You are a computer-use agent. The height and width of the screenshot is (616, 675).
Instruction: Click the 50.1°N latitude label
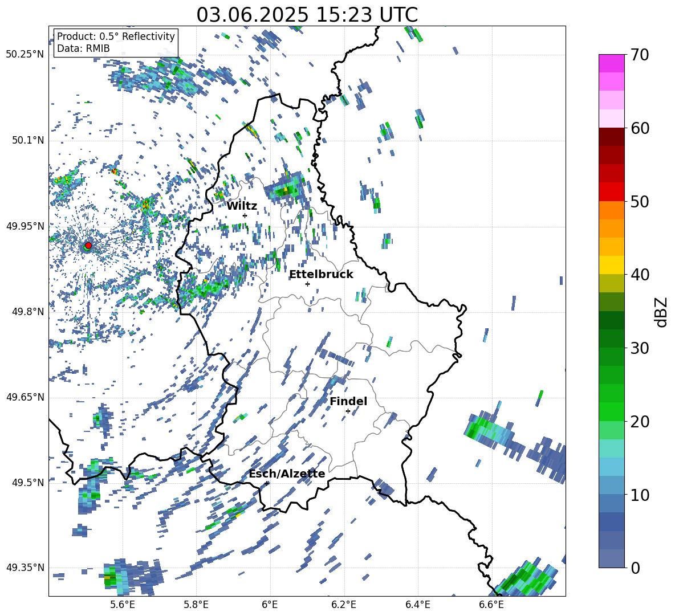[29, 141]
